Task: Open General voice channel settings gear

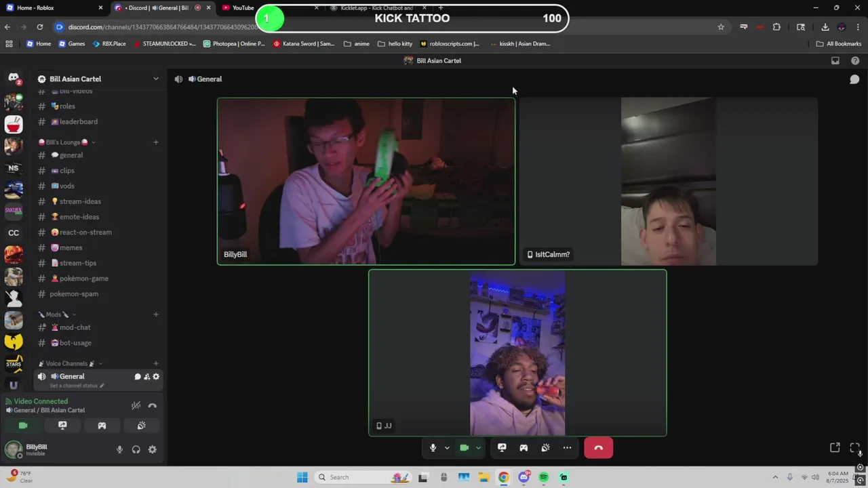Action: (156, 377)
